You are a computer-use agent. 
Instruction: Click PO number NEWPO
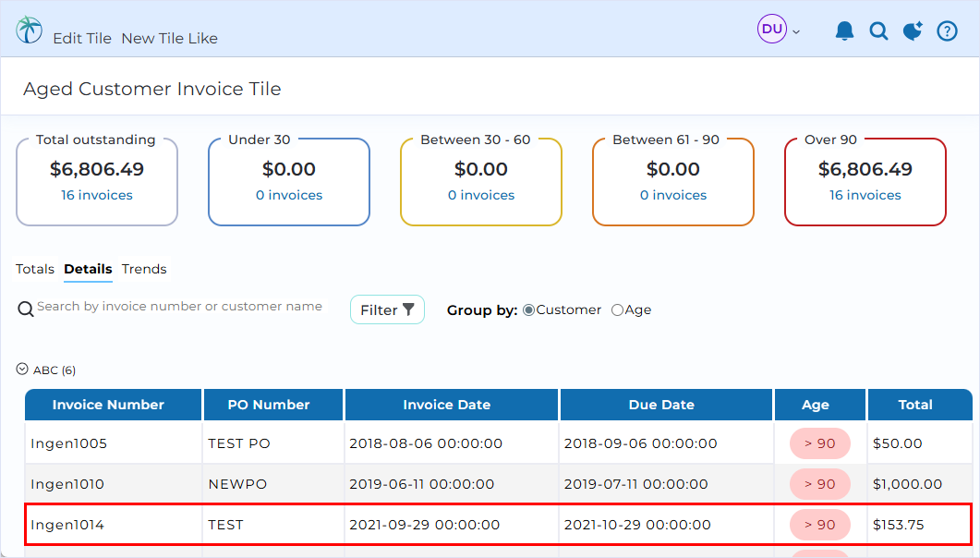point(237,484)
